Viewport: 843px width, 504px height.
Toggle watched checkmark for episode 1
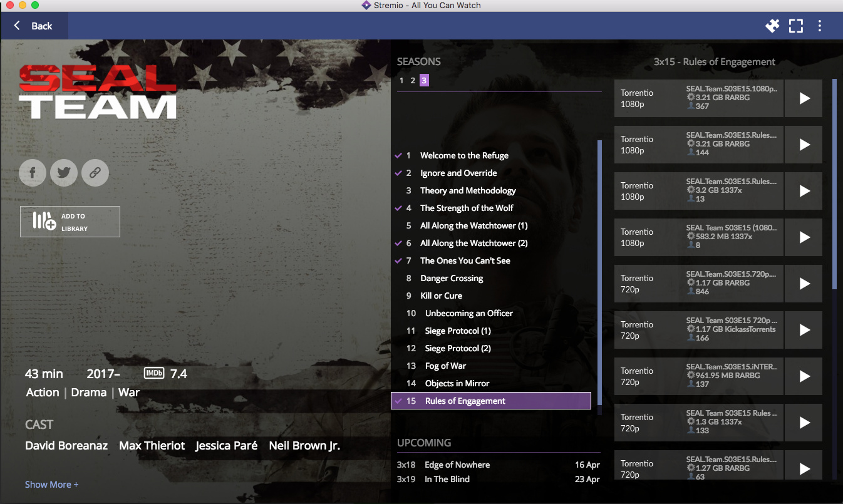(x=398, y=155)
